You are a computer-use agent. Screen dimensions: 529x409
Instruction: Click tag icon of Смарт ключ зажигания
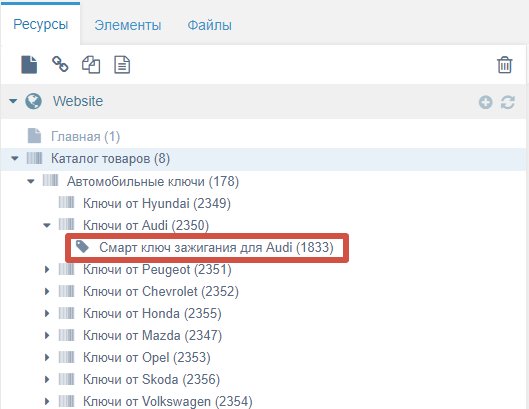(x=82, y=247)
